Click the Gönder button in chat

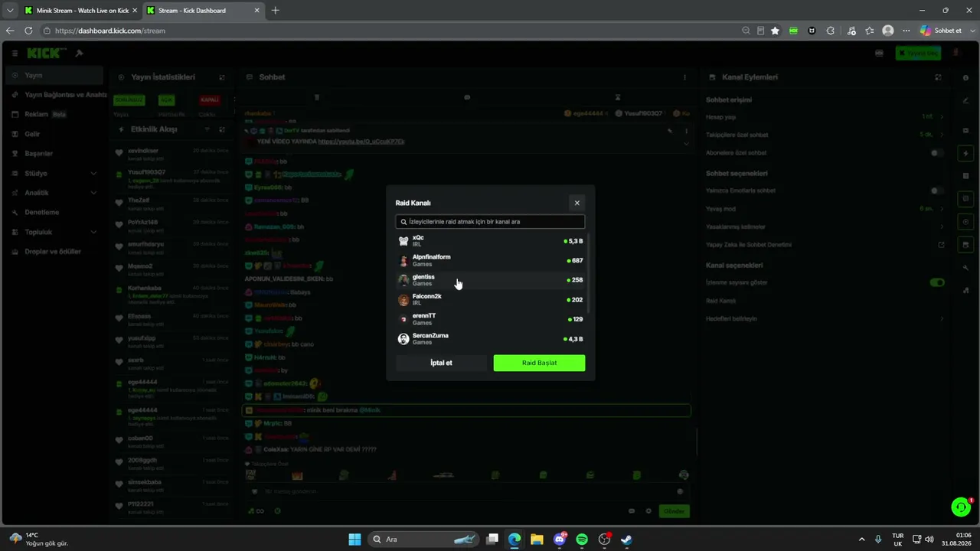click(x=674, y=511)
